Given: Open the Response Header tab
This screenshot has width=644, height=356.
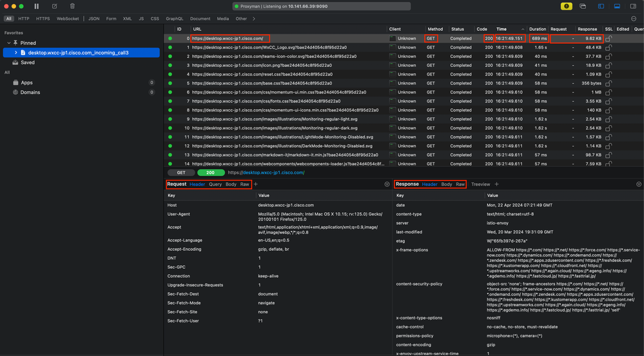Looking at the screenshot, I should pos(429,184).
